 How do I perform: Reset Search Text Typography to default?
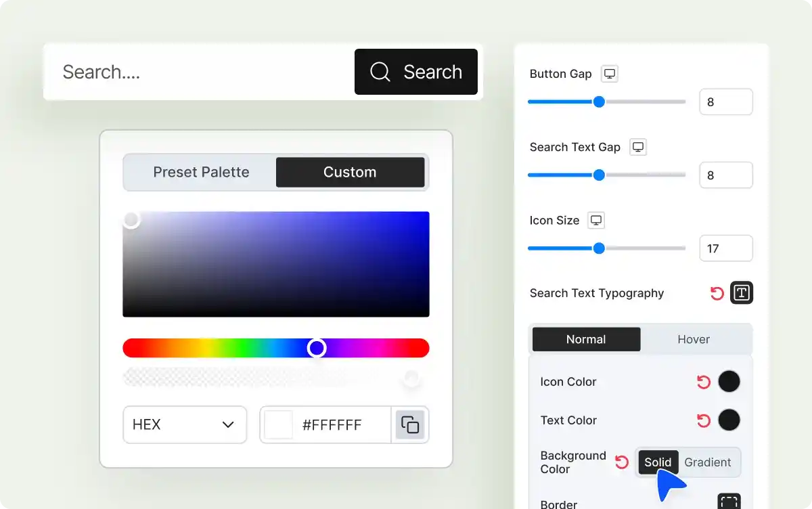click(x=717, y=293)
